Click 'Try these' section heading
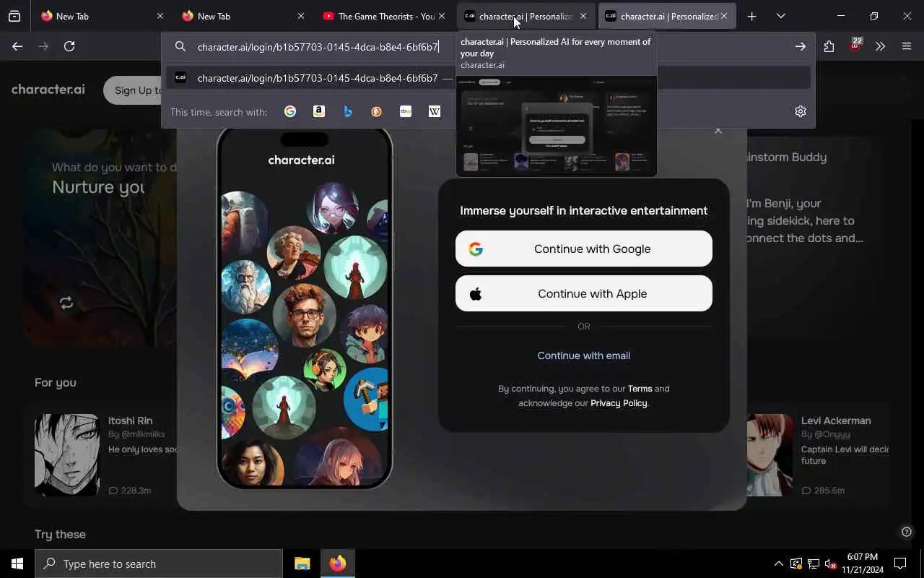This screenshot has width=924, height=578. (x=60, y=534)
